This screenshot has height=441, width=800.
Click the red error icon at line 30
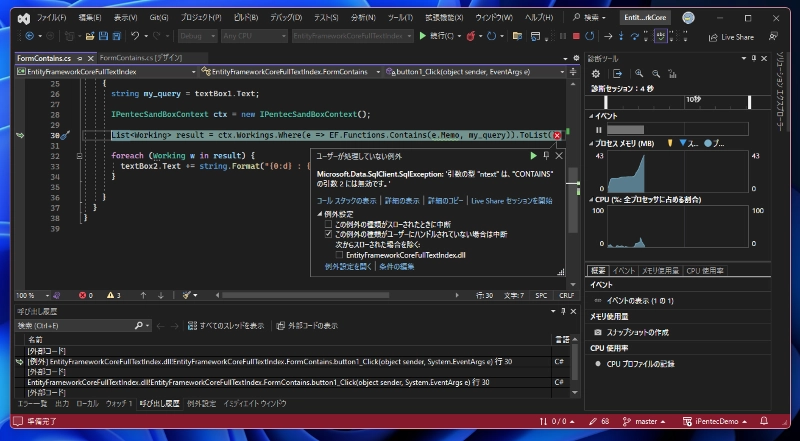pyautogui.click(x=557, y=135)
